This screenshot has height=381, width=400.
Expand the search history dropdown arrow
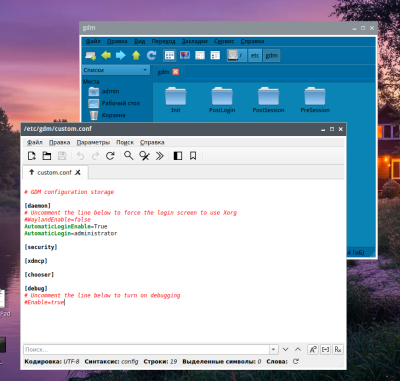[x=273, y=349]
